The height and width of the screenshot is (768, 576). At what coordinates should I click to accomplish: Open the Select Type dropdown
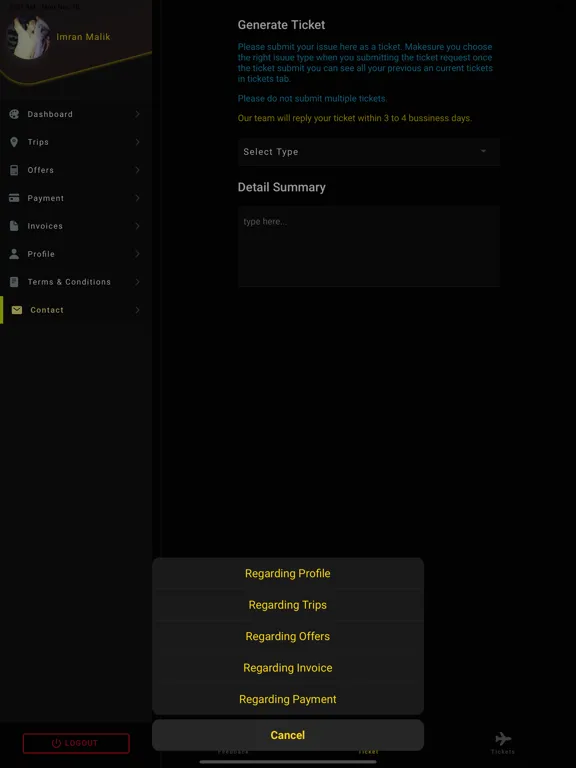[368, 152]
